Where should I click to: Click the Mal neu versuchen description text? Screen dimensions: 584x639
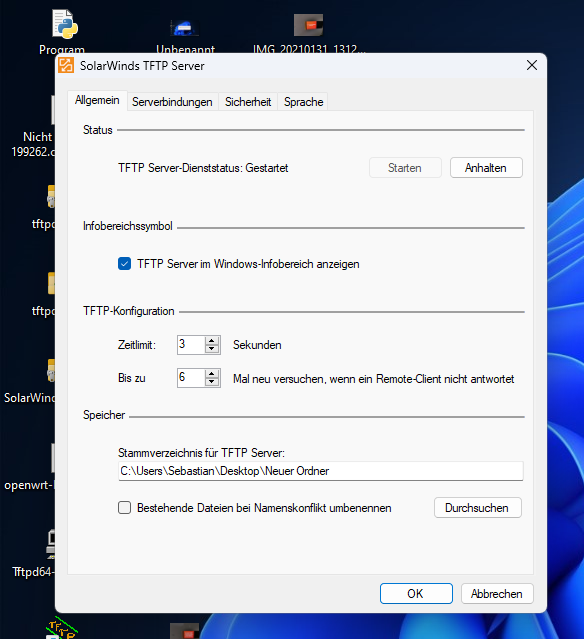(374, 379)
